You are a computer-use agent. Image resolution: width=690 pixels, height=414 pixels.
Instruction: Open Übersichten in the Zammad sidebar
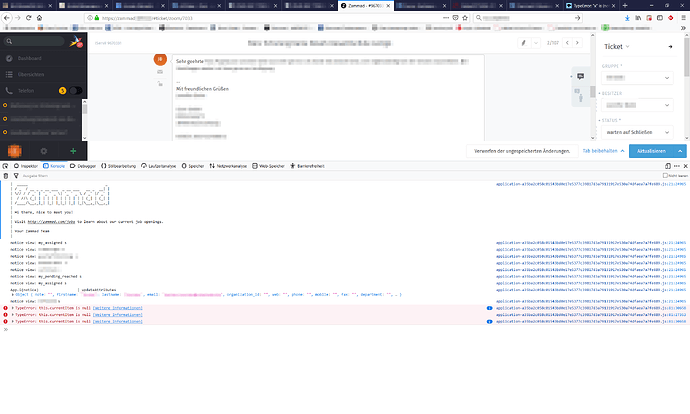[43, 74]
